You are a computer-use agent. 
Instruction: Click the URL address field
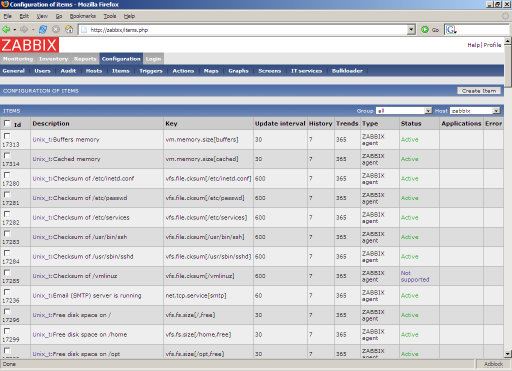coord(247,30)
